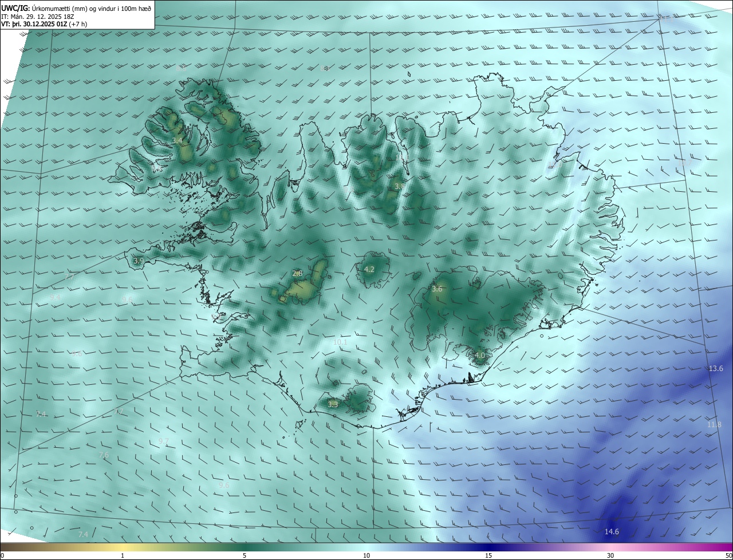This screenshot has height=560, width=733.
Task: Click the 4.0 value on the map
Action: point(480,356)
